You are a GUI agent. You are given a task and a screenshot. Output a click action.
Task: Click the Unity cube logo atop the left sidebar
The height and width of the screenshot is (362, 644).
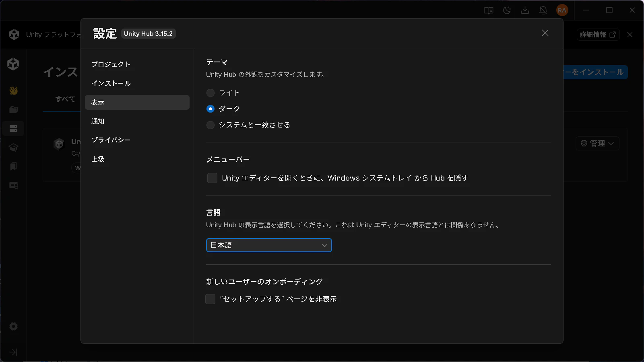click(13, 64)
